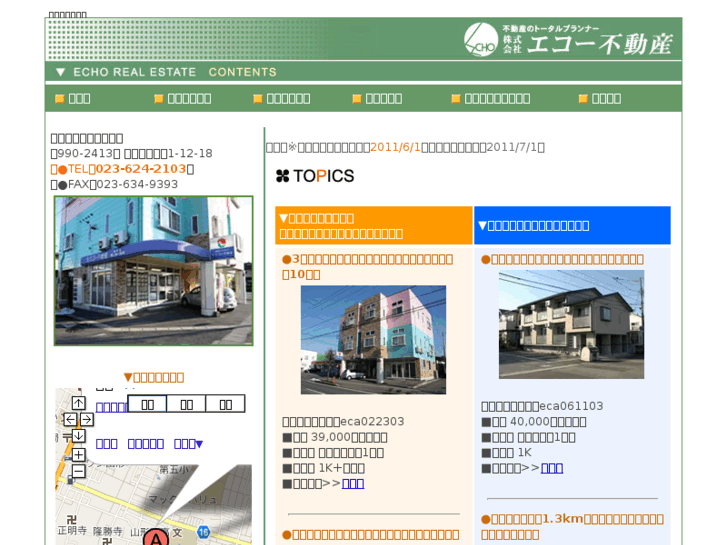Click the red A map marker

(x=156, y=538)
